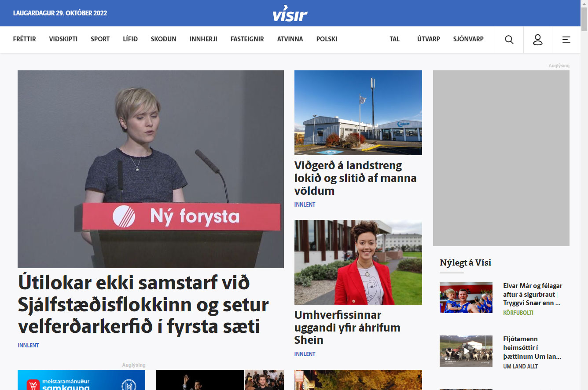588x390 pixels.
Task: Open the VIÐSKIPTI menu item
Action: [x=63, y=39]
